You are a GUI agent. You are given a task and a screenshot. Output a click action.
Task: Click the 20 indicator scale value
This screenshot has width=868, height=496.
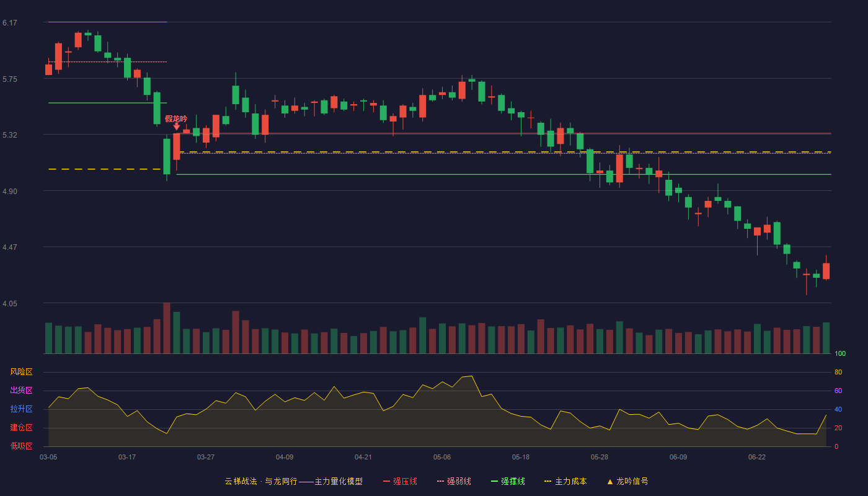click(x=838, y=428)
